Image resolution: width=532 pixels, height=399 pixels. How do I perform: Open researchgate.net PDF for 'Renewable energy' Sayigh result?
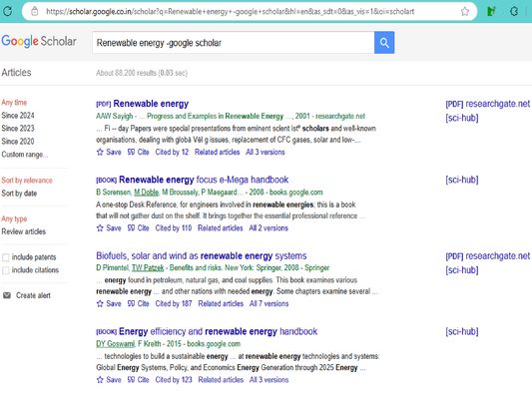click(487, 104)
